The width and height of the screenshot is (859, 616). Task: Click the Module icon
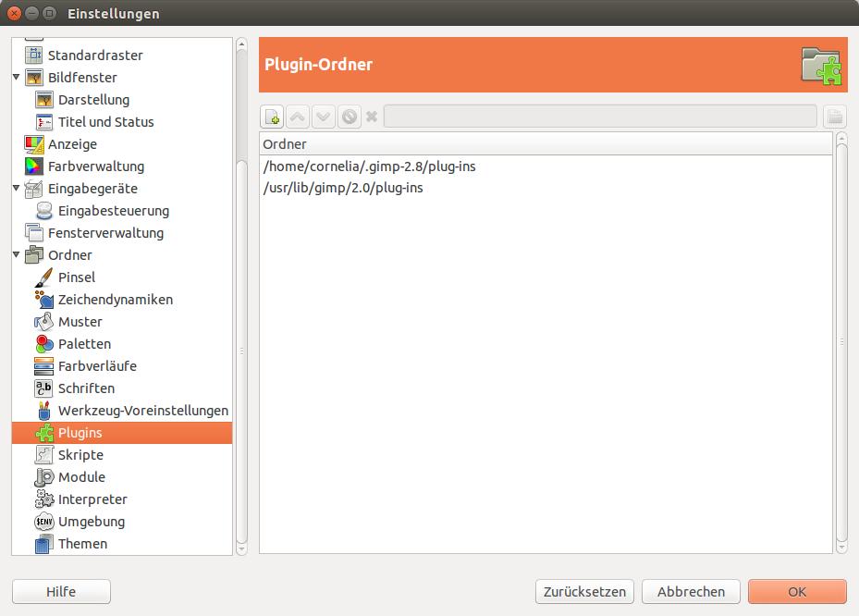pos(44,476)
